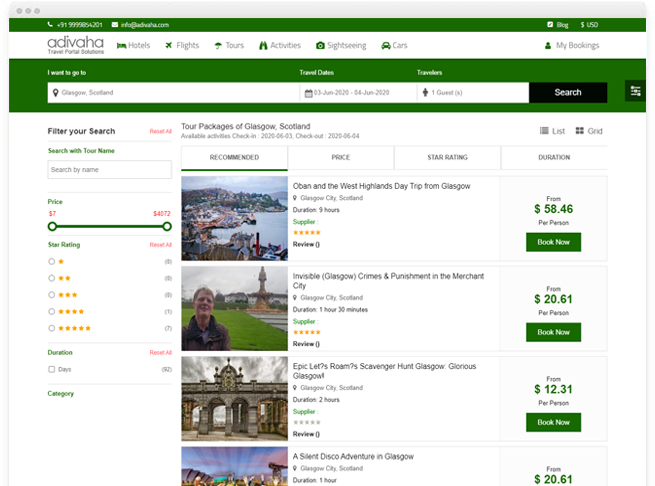Viewport: 655px width, 486px height.
Task: Open the travel dates picker
Action: point(357,93)
